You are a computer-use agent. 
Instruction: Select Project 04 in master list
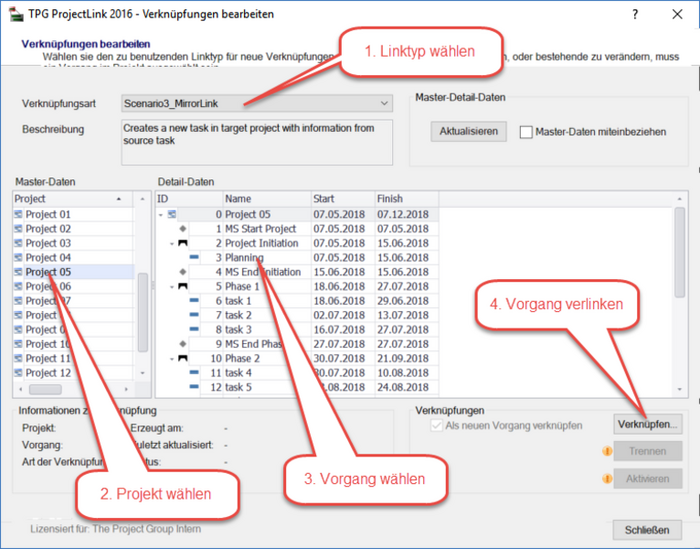(48, 258)
